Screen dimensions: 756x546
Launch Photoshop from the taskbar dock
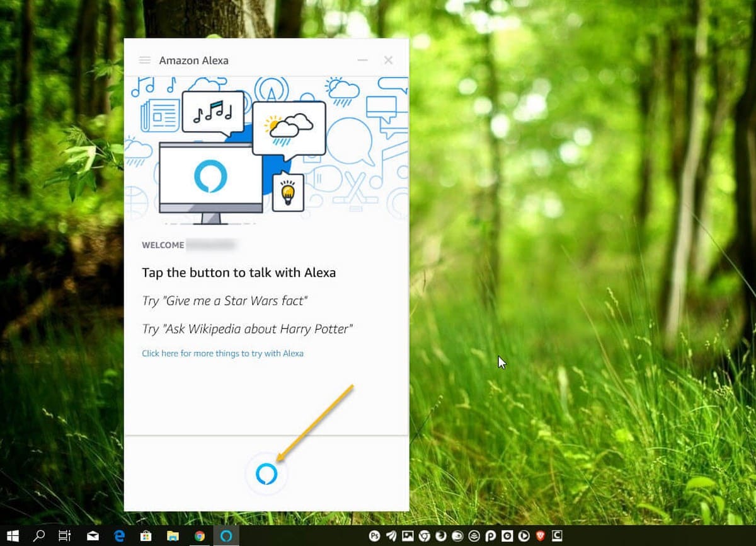coord(374,536)
